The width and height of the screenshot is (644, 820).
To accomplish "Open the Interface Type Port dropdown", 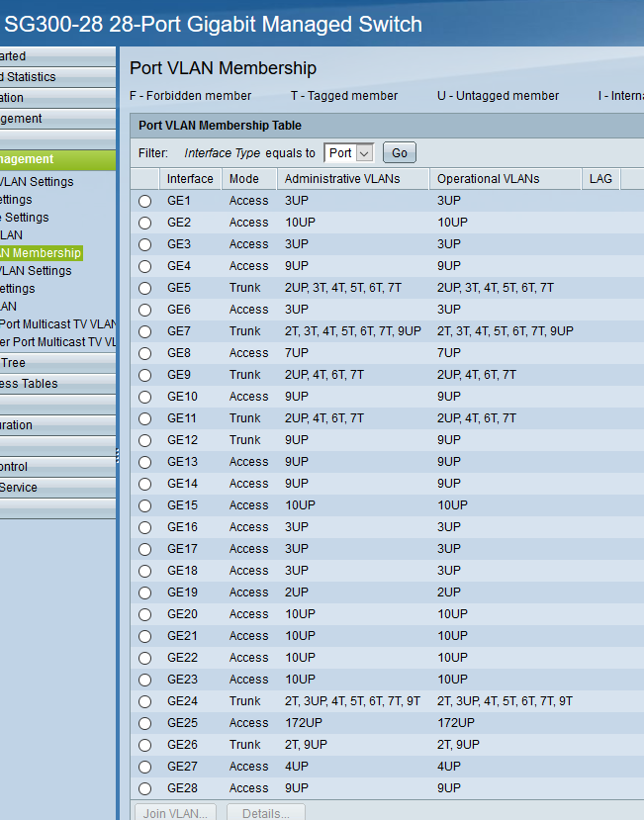I will pos(349,153).
